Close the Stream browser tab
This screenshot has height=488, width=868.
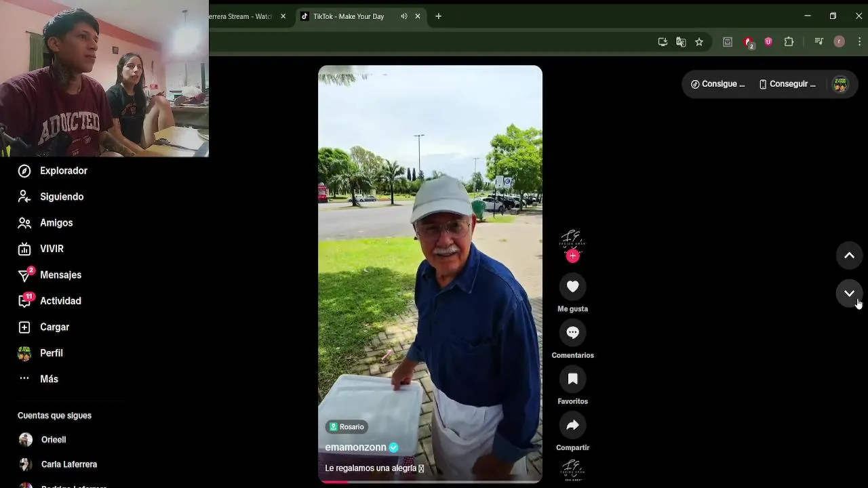[x=283, y=16]
